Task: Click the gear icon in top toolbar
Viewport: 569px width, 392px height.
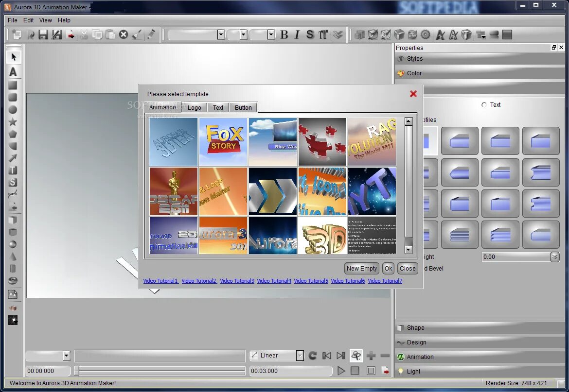Action: pos(426,35)
